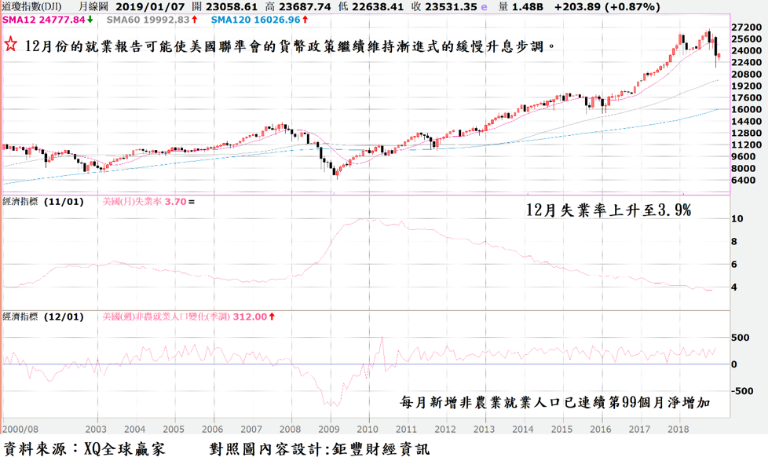Click the red star annotation icon
Image resolution: width=768 pixels, height=468 pixels.
[10, 47]
